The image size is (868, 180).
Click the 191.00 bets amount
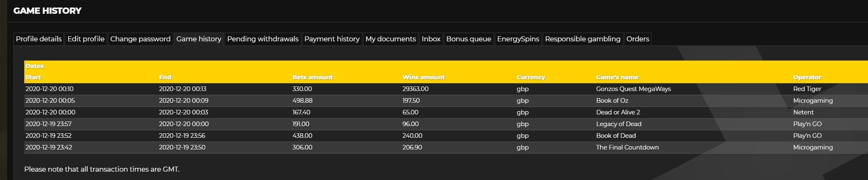[301, 124]
